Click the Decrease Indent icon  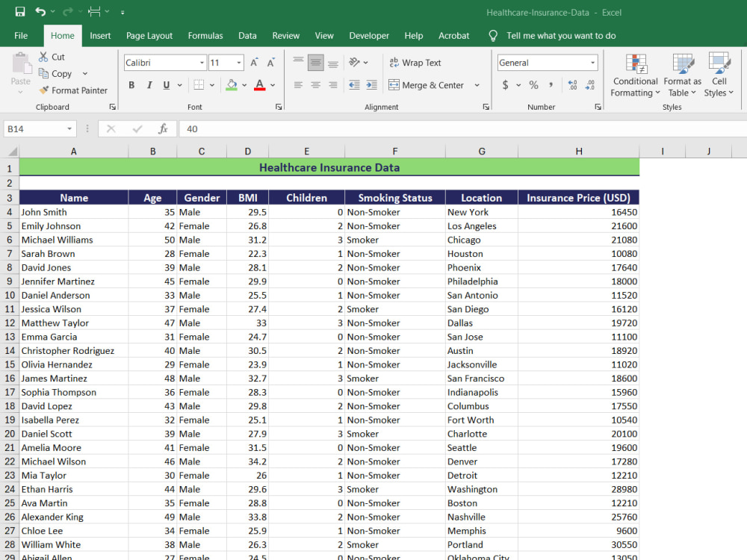[x=354, y=85]
